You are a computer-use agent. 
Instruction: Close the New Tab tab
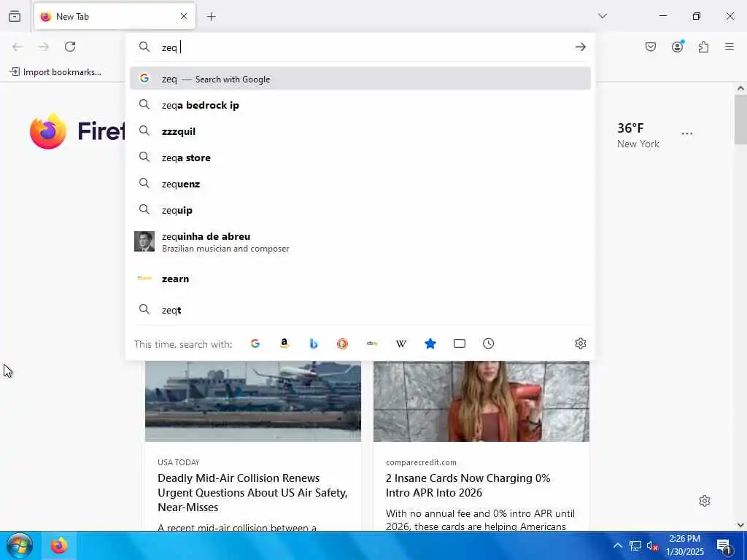183,16
